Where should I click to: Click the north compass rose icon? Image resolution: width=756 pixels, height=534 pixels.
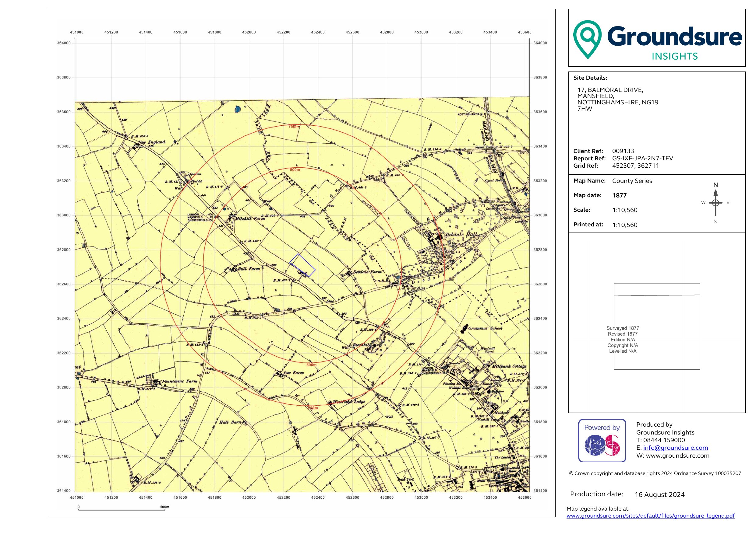pos(715,203)
